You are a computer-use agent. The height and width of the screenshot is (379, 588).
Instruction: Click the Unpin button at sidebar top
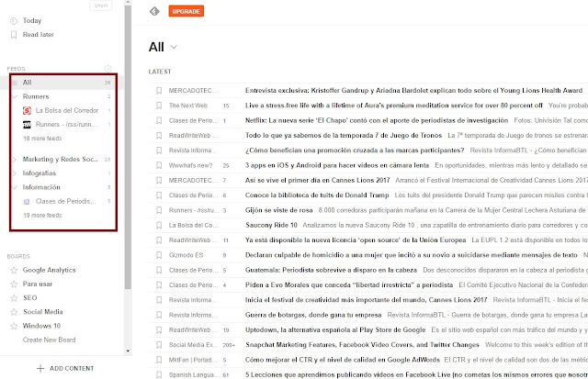[x=100, y=6]
